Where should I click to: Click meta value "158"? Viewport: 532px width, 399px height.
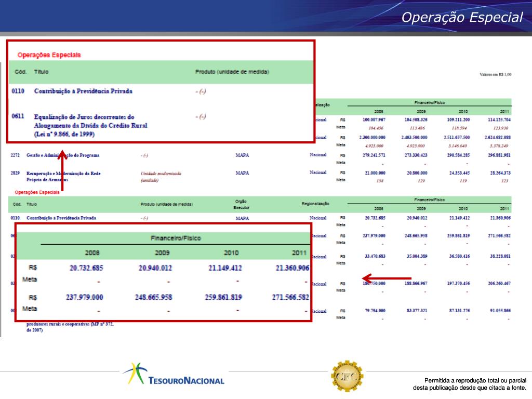380,181
